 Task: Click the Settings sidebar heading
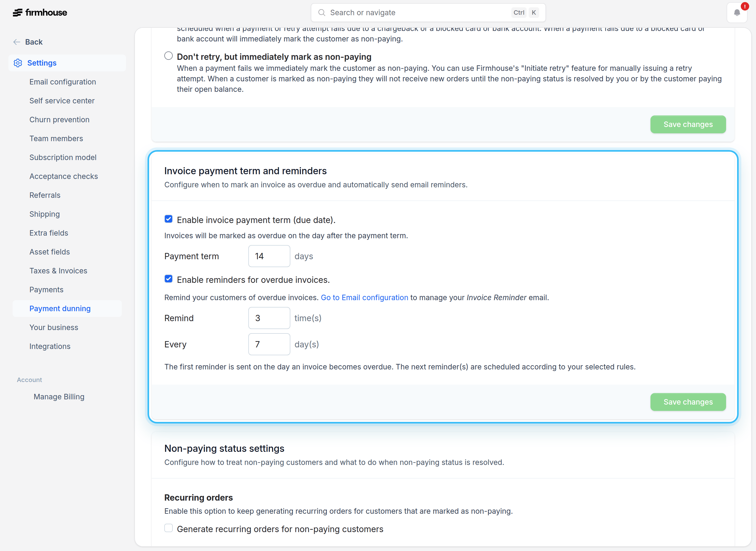pos(67,63)
